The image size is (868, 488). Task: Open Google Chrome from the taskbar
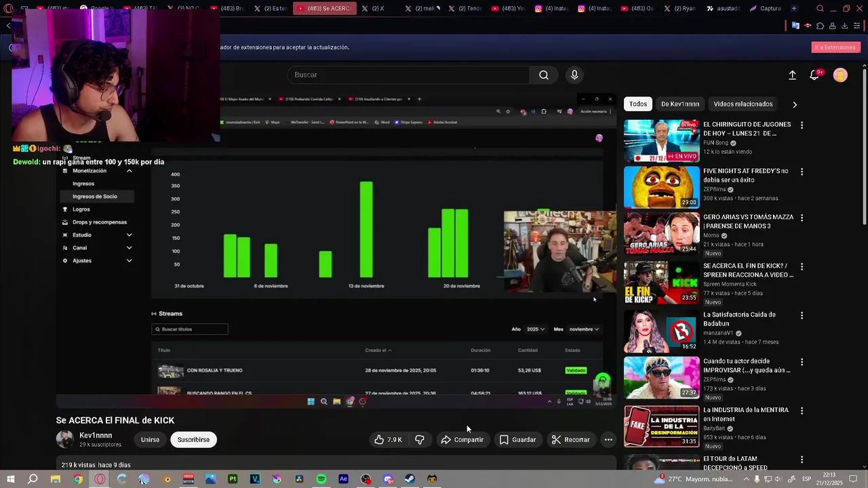78,479
